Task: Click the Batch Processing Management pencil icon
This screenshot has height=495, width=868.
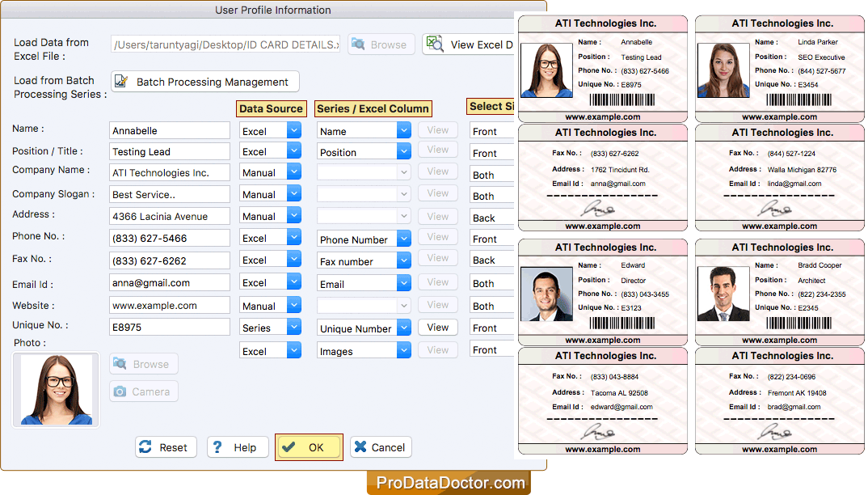Action: [x=120, y=82]
